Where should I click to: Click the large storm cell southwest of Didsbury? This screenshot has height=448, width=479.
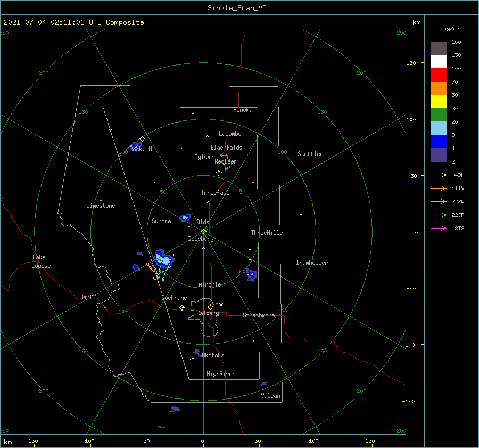click(x=164, y=259)
